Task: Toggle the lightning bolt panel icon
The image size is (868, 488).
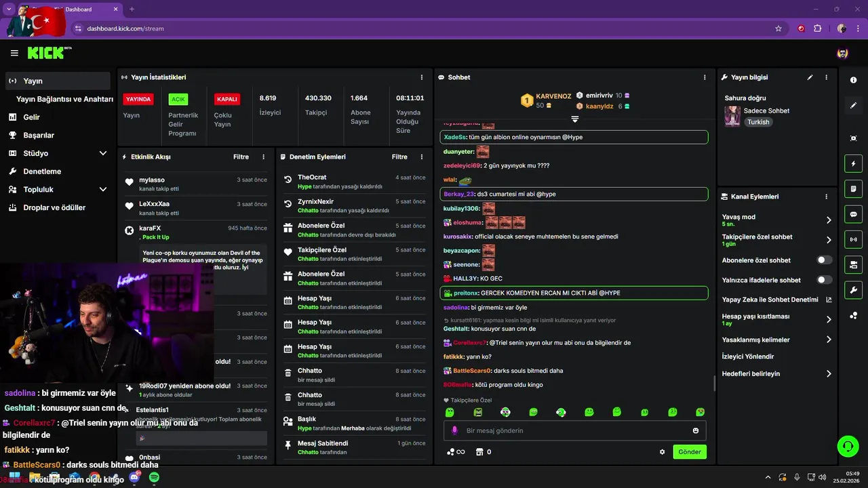Action: pos(853,163)
